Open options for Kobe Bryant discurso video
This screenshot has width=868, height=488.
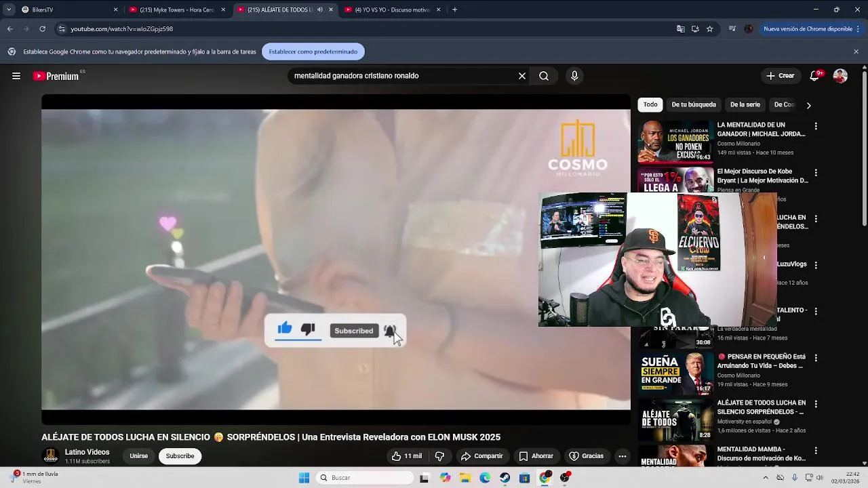click(x=816, y=173)
